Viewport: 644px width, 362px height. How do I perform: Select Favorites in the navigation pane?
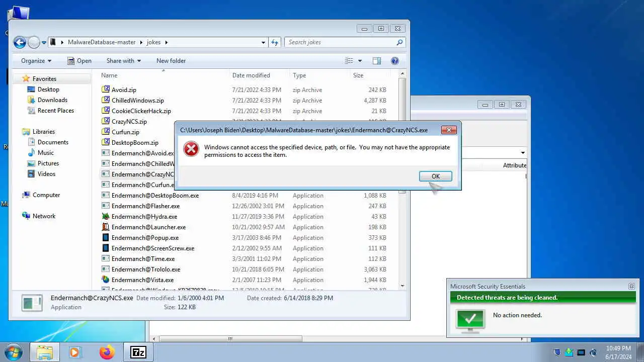[44, 79]
